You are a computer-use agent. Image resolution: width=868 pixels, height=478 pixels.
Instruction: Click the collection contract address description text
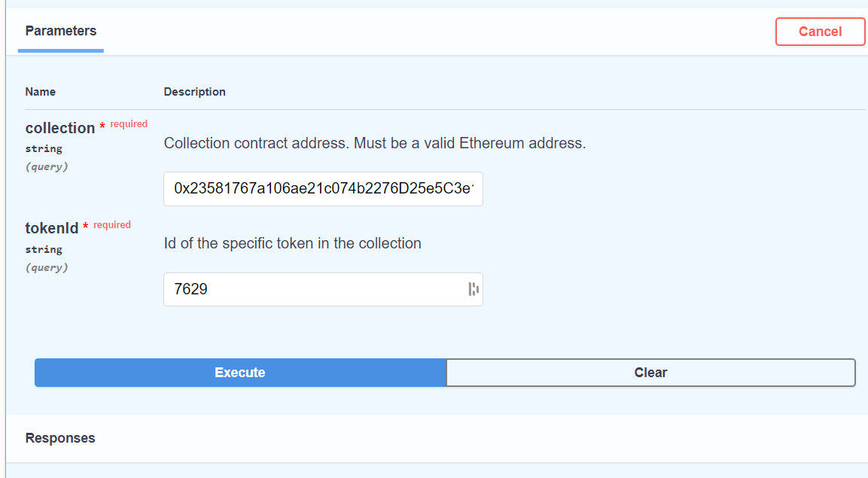coord(374,143)
